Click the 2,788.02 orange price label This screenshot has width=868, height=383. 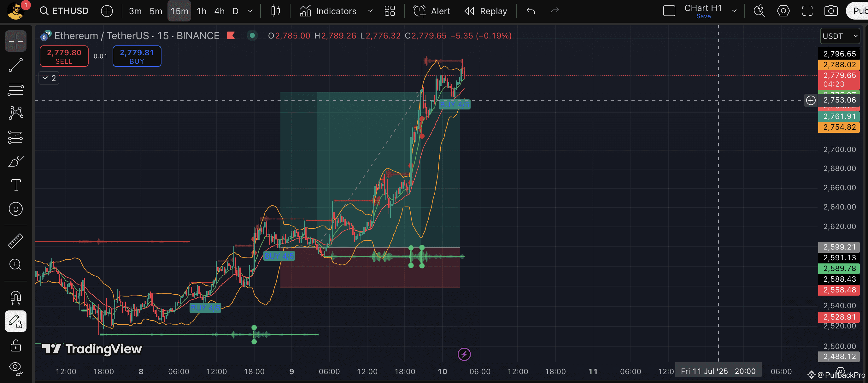click(x=839, y=65)
